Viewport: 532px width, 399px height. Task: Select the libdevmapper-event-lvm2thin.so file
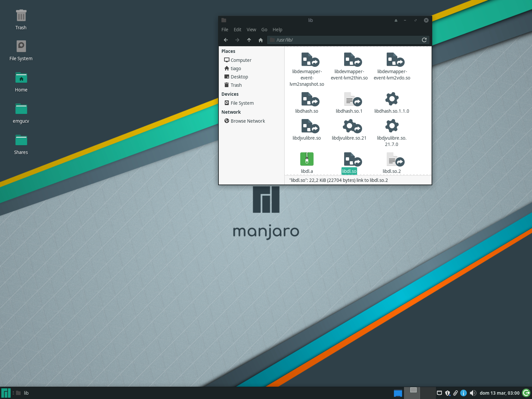pyautogui.click(x=352, y=60)
